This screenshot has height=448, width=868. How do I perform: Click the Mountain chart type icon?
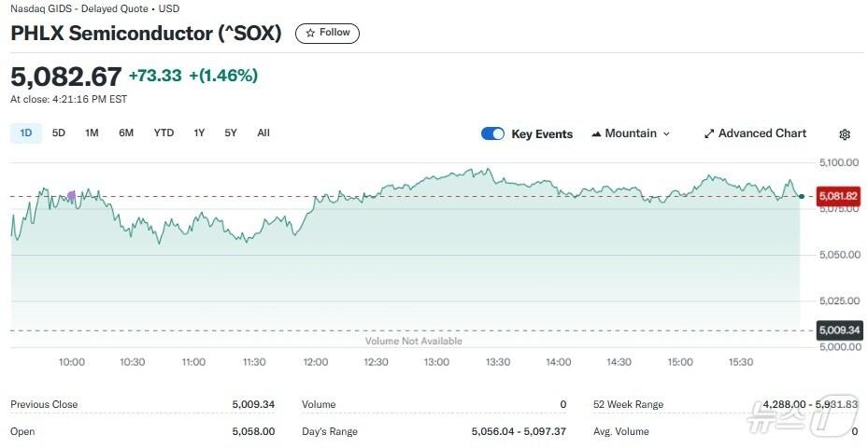click(596, 133)
